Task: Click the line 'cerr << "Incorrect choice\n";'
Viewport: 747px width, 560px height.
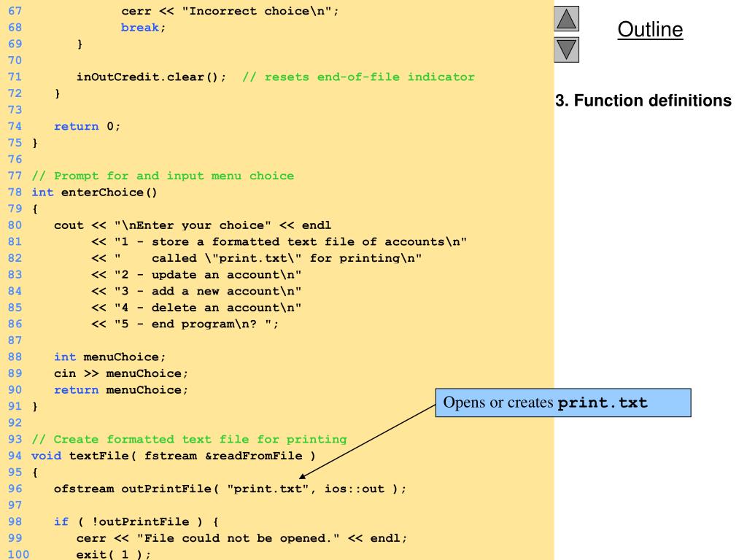Action: point(230,11)
